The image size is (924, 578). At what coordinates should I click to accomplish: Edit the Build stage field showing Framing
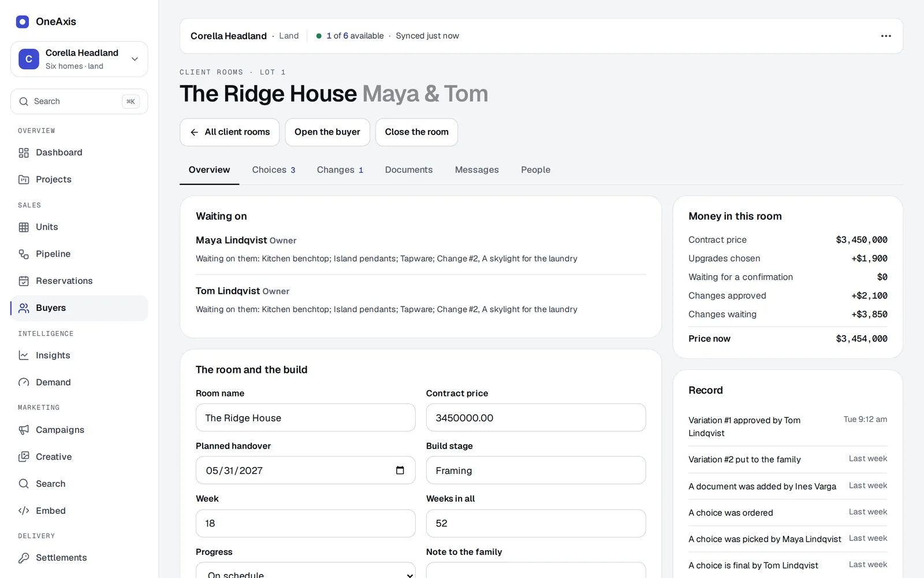tap(536, 470)
